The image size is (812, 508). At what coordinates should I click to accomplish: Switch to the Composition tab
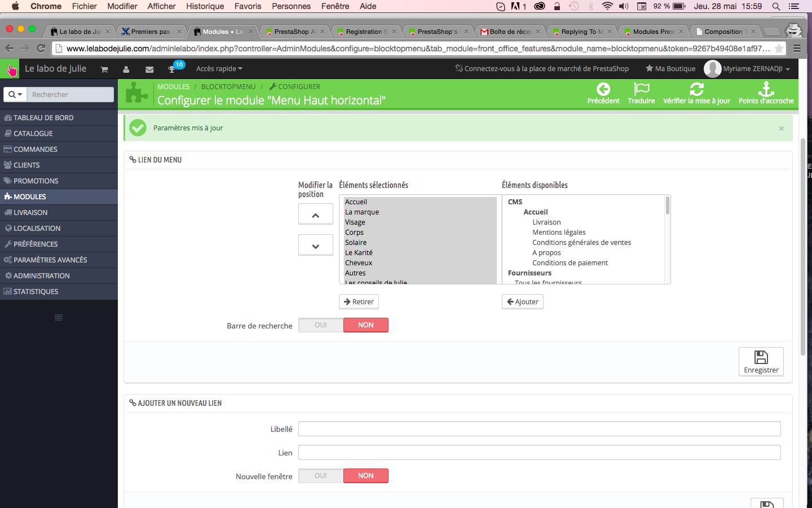[x=725, y=32]
